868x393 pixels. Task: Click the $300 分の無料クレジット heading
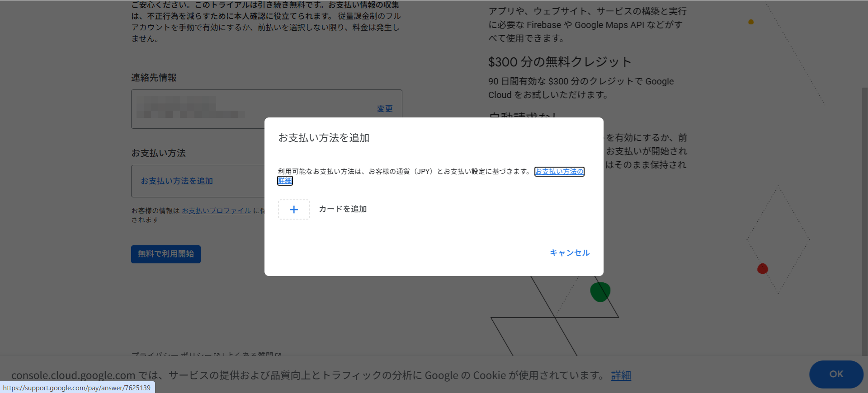click(x=560, y=62)
